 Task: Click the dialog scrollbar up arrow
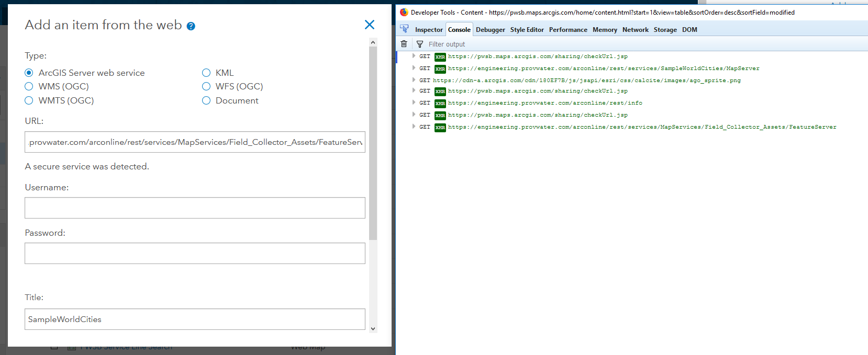[373, 42]
